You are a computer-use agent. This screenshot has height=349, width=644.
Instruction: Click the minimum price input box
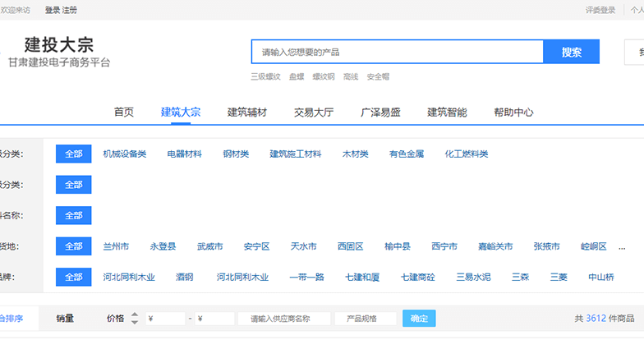click(165, 319)
